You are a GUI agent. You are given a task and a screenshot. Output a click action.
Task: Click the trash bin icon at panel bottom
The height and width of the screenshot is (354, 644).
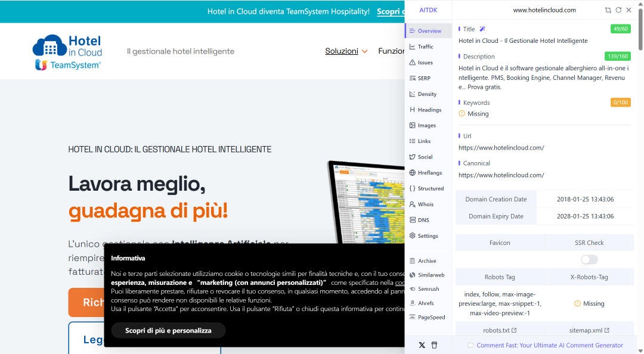[x=434, y=345]
